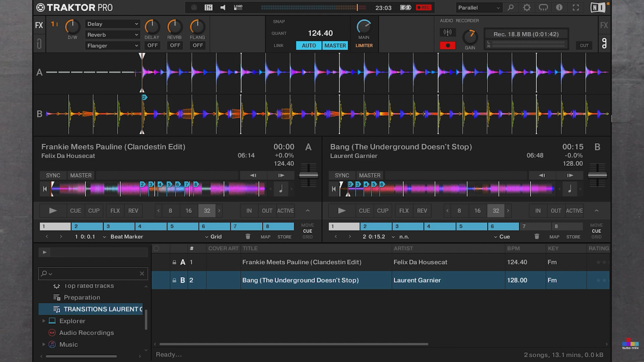The width and height of the screenshot is (644, 362).
Task: Click the browser search input field
Action: 93,274
